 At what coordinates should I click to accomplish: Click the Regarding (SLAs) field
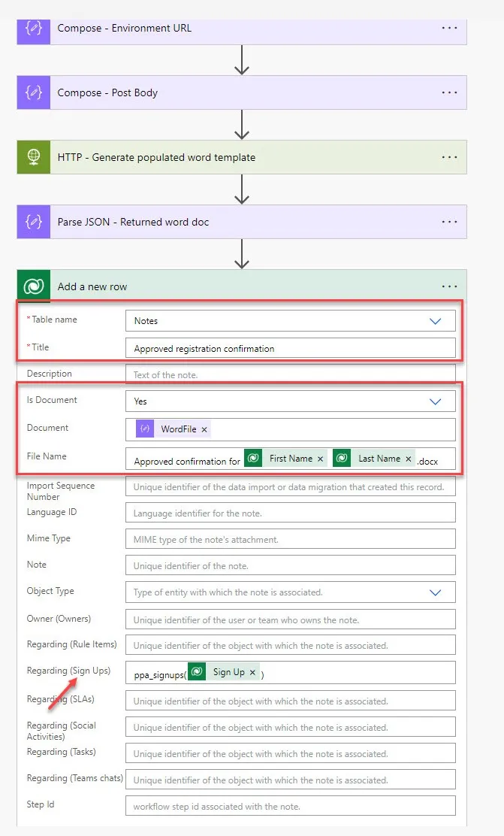(291, 701)
